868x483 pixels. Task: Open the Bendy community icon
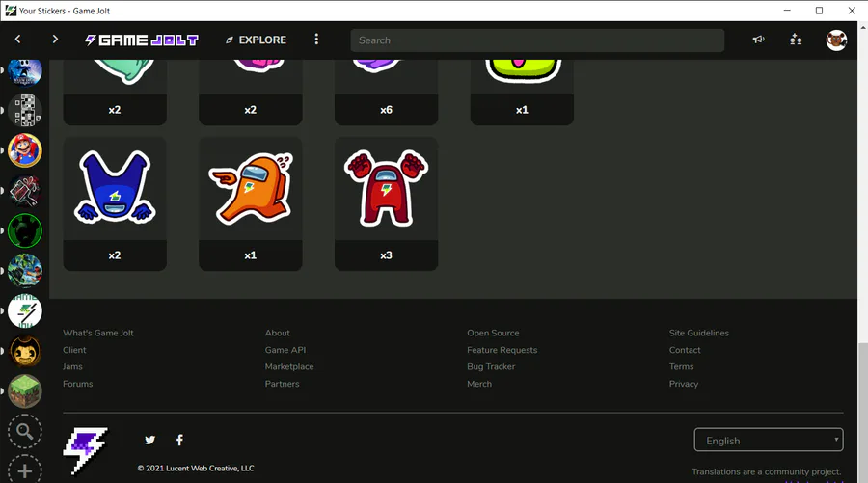[x=25, y=351]
